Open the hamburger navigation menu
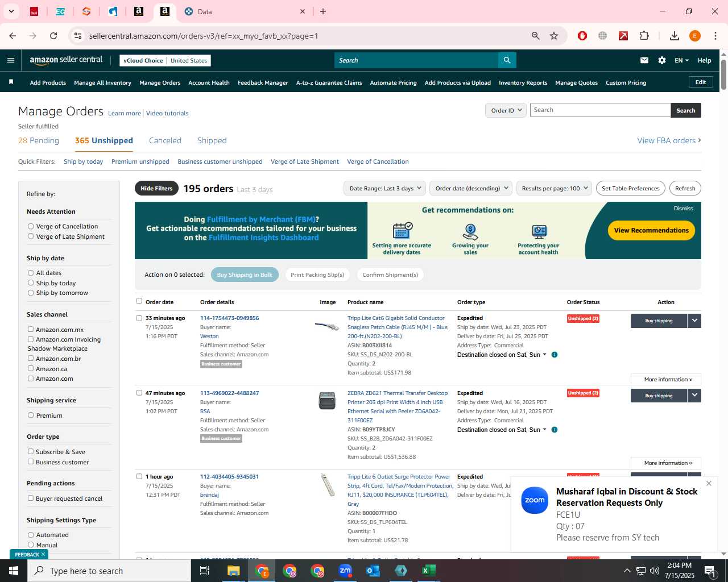 (x=11, y=60)
